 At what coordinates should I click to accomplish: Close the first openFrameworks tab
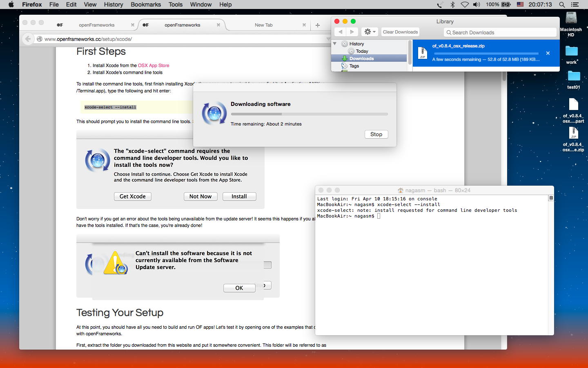coord(133,25)
